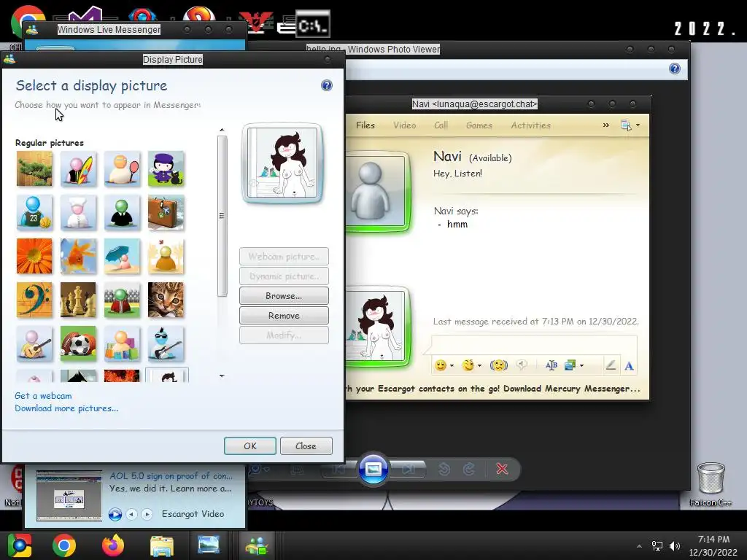Open the Get a webcam link

point(43,396)
